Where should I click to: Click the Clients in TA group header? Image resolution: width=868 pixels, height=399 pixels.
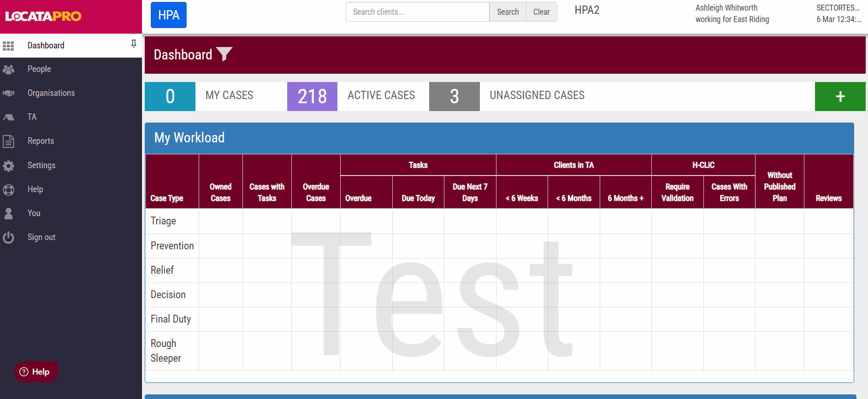click(x=573, y=165)
